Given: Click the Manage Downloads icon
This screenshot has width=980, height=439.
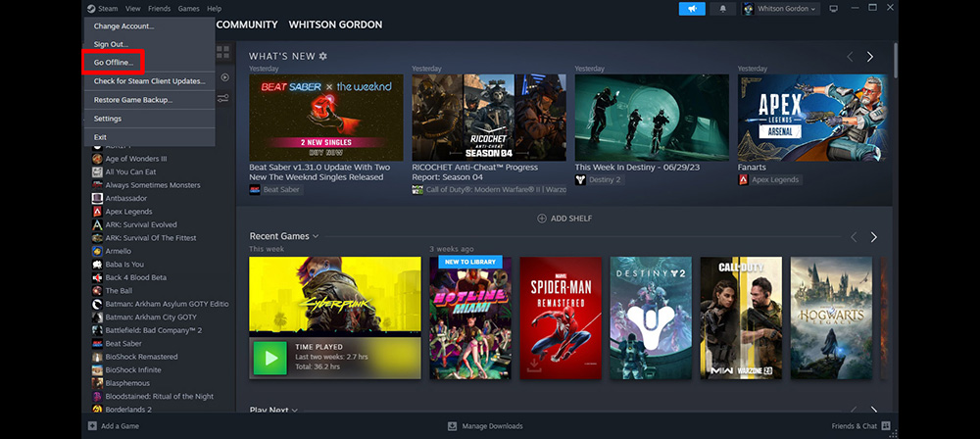Looking at the screenshot, I should click(453, 426).
